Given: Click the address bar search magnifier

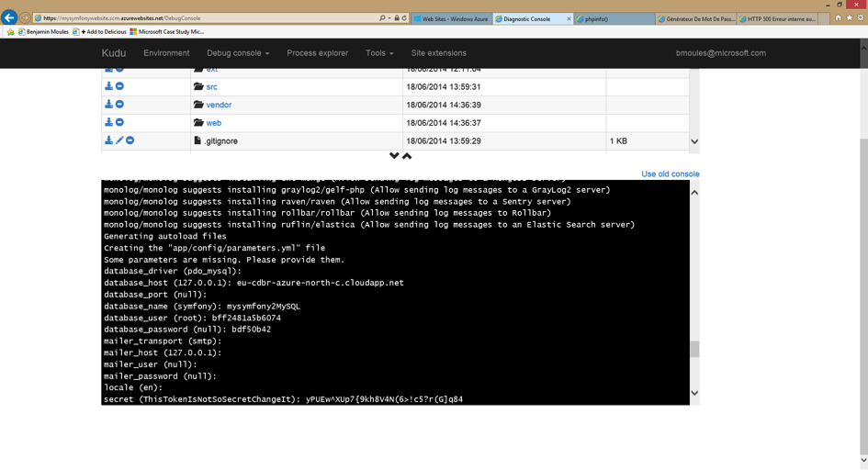Looking at the screenshot, I should (382, 18).
